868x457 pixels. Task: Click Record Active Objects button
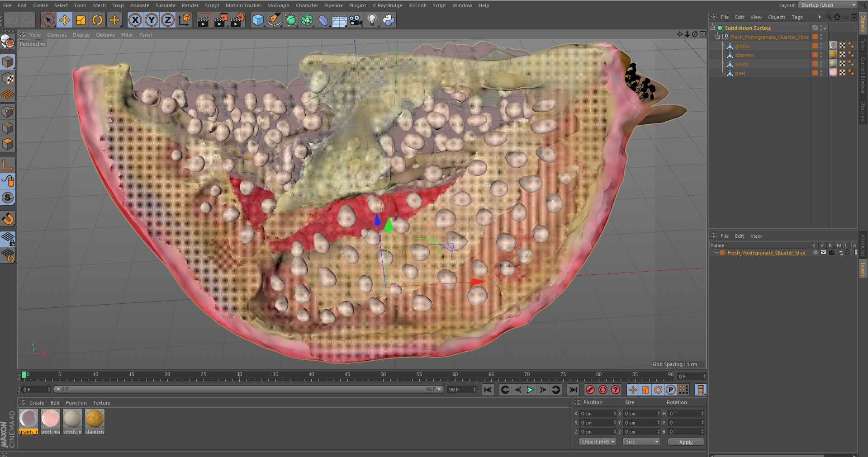(590, 390)
